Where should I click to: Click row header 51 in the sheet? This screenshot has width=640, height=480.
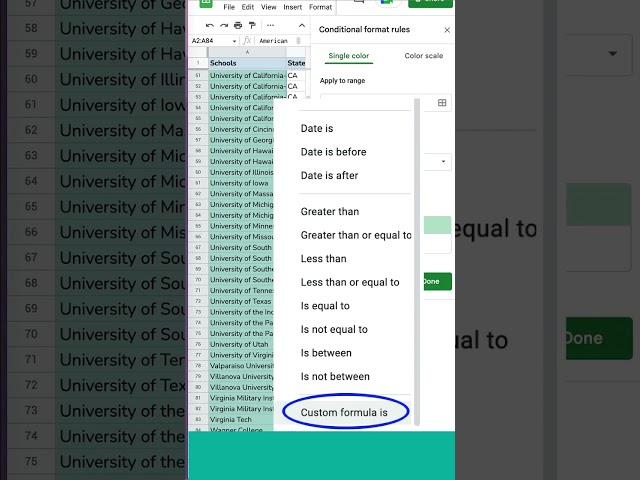tap(198, 76)
